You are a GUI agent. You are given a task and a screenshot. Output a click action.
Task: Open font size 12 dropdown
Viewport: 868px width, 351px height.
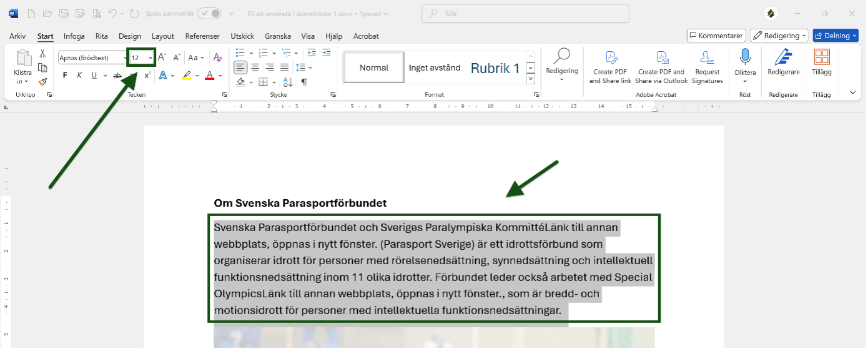click(150, 58)
